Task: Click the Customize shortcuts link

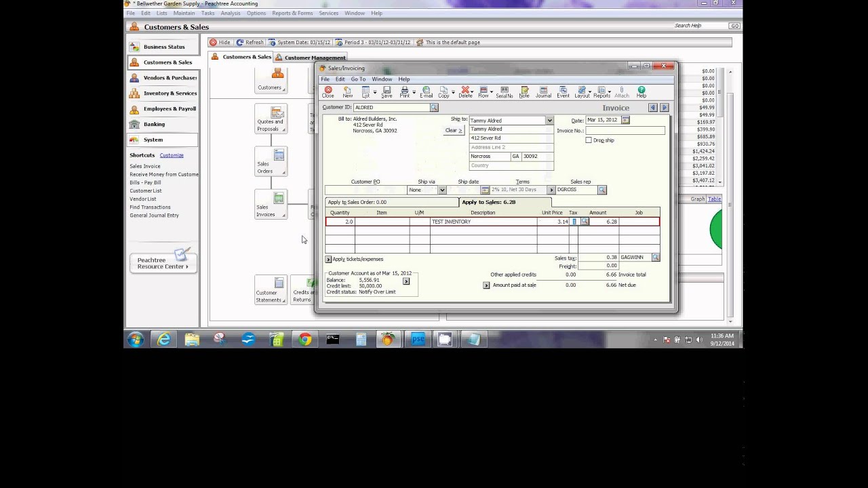Action: point(172,155)
